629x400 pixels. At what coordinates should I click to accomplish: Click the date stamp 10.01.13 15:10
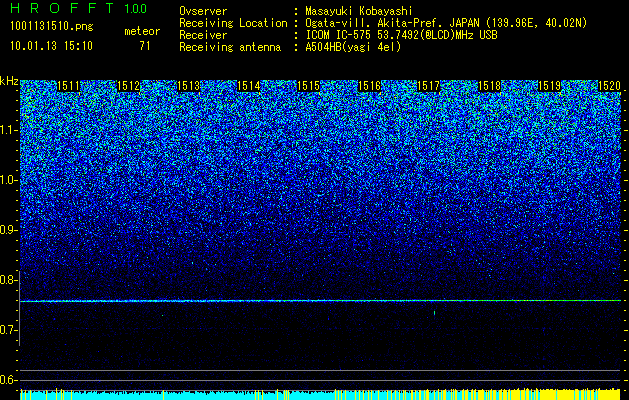[x=51, y=46]
